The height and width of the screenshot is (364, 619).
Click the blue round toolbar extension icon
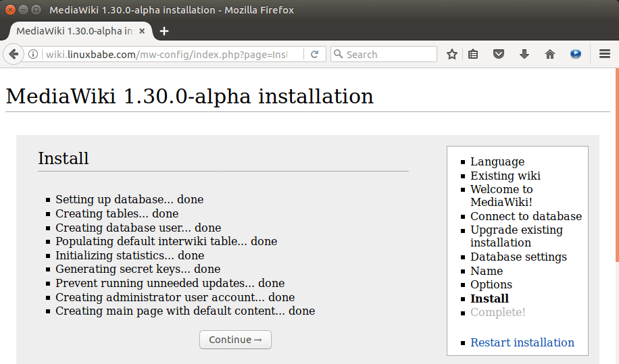click(x=576, y=55)
